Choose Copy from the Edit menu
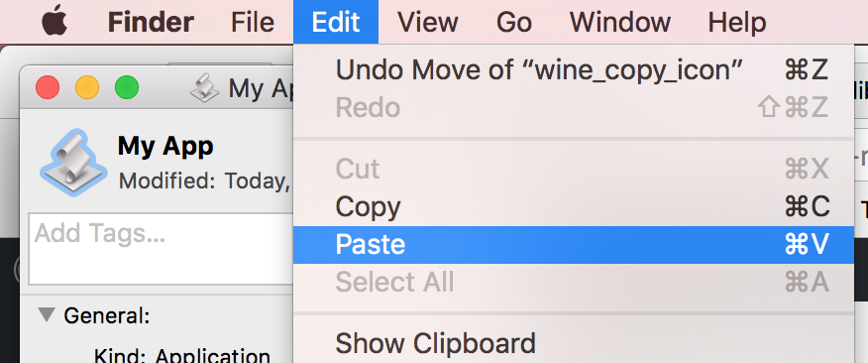This screenshot has height=363, width=868. click(574, 206)
